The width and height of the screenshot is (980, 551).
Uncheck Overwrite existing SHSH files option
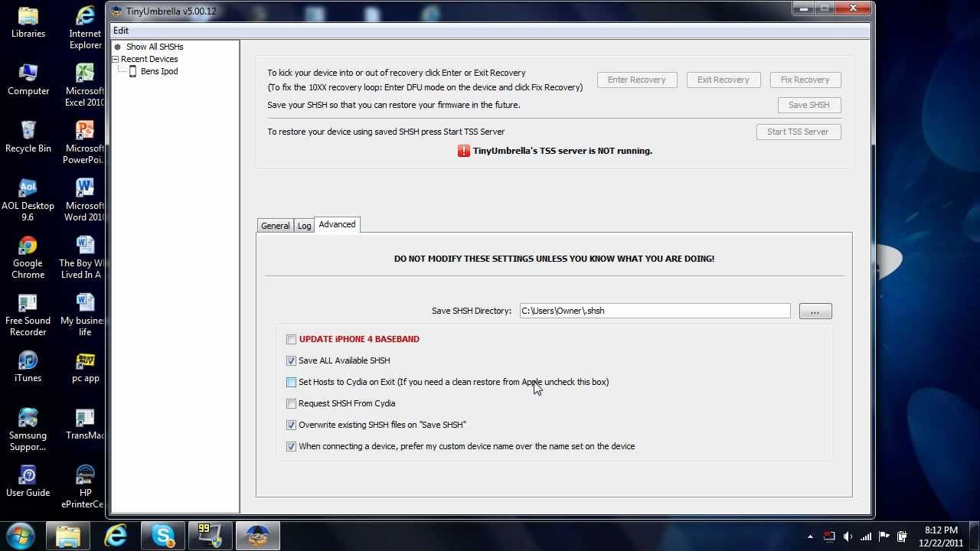(291, 425)
